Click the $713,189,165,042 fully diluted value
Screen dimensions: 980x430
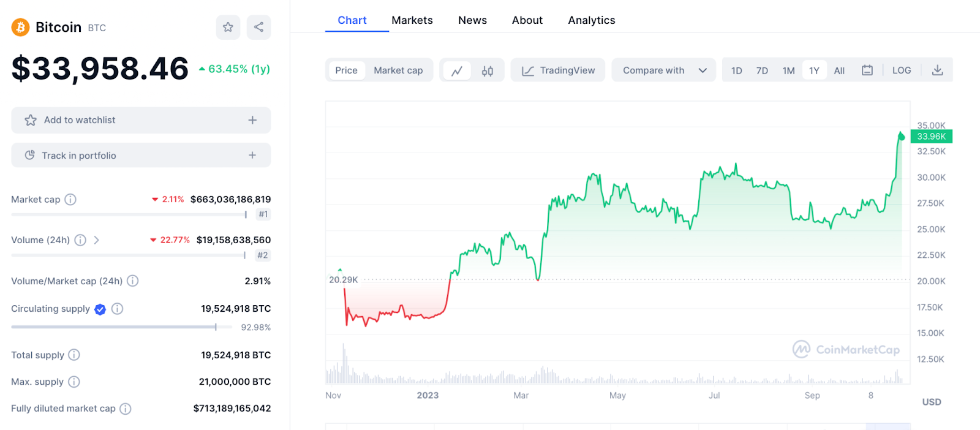coord(232,409)
